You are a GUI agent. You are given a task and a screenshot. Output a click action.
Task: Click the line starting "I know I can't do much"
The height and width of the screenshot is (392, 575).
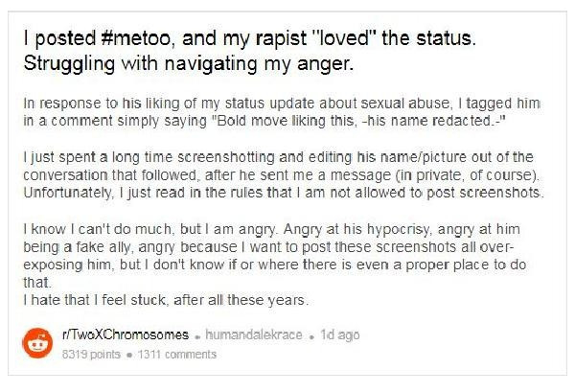pos(272,230)
